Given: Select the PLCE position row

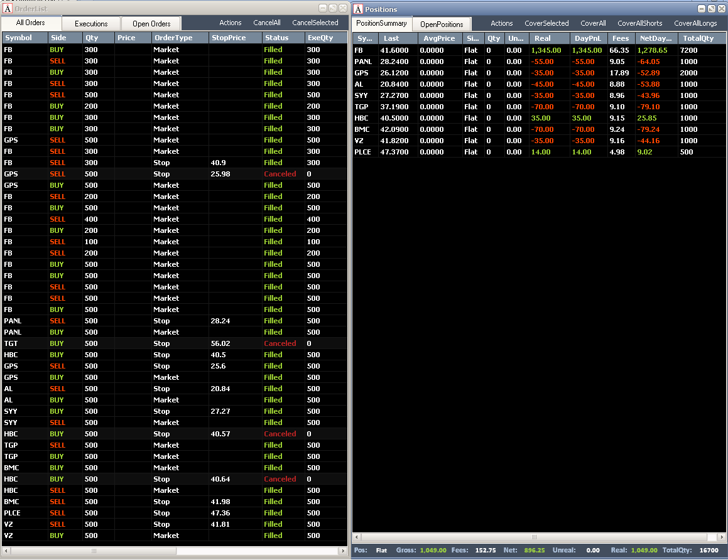Looking at the screenshot, I should [x=539, y=152].
